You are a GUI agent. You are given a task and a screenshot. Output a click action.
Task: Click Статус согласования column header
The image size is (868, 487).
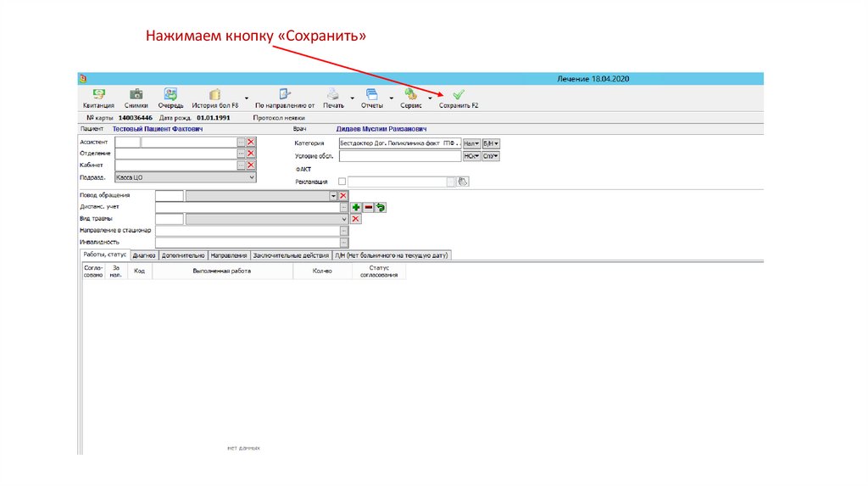(379, 271)
